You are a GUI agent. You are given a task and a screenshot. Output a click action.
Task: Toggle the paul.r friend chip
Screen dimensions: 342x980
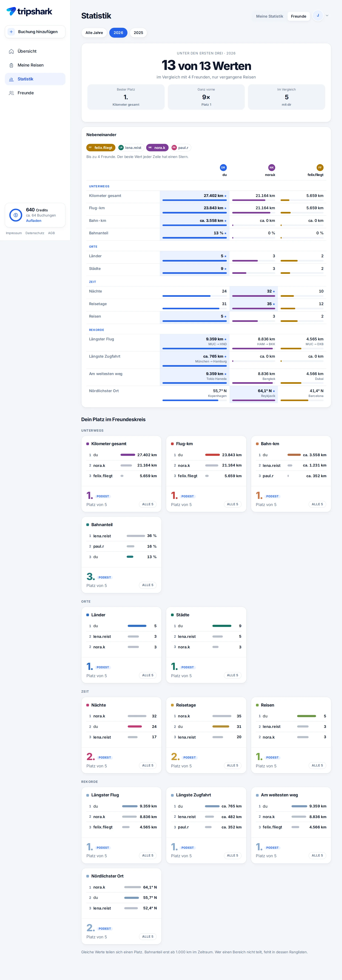[180, 148]
